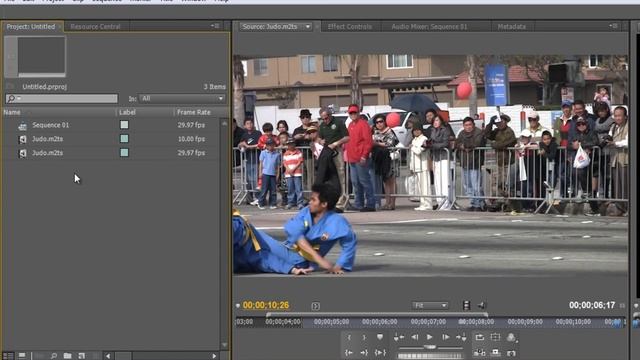Screen dimensions: 640x360
Task: Click Project panel scroll left arrow
Action: click(108, 356)
